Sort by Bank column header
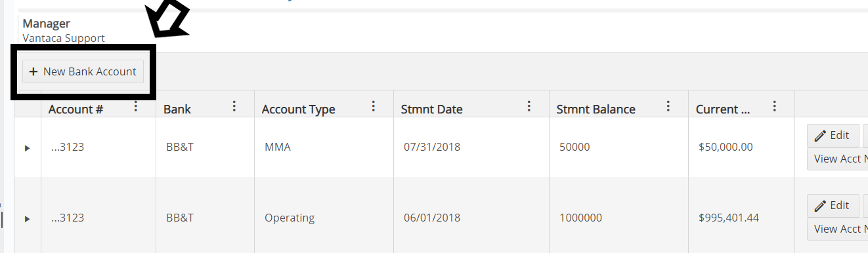 click(177, 109)
